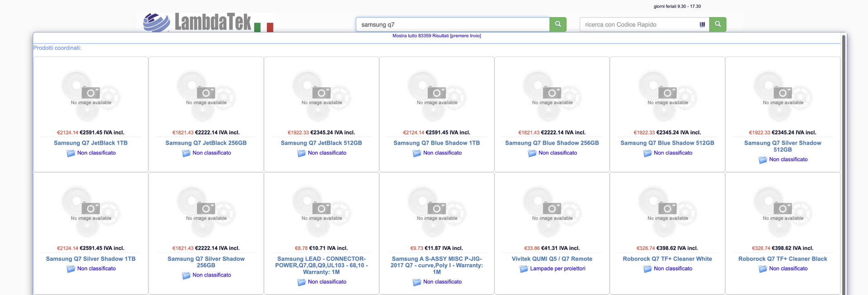Click folder icon under Roborock Q7 TF+ Cleaner Black
868x295 pixels.
click(763, 269)
